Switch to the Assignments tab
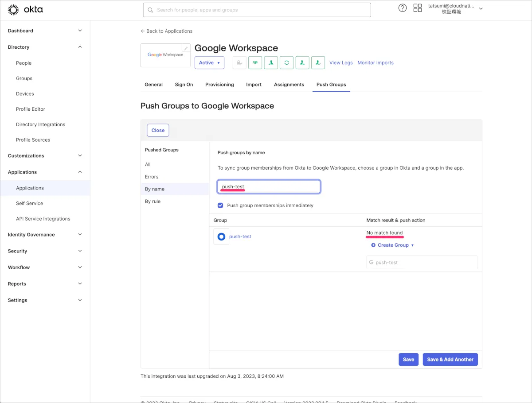Viewport: 532px width, 403px height. tap(289, 85)
